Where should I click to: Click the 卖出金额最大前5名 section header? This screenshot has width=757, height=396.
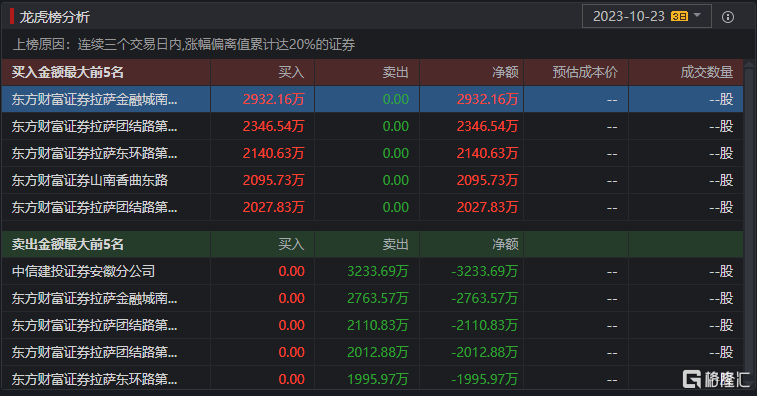pyautogui.click(x=68, y=244)
